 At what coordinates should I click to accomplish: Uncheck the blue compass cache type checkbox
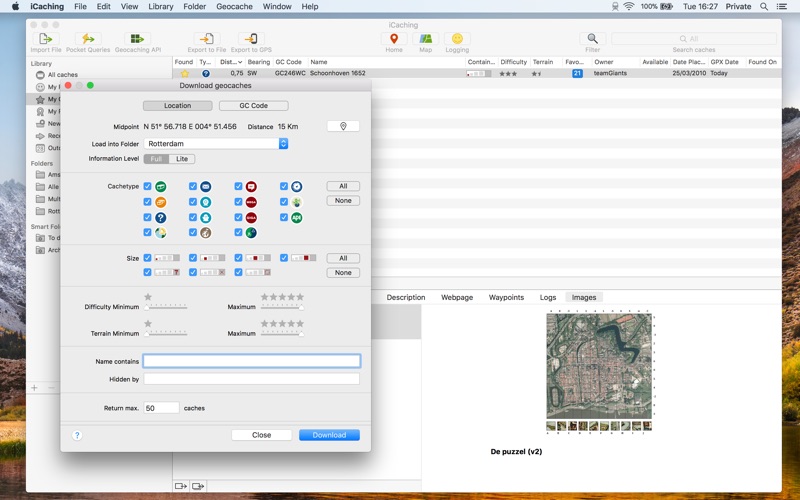284,187
